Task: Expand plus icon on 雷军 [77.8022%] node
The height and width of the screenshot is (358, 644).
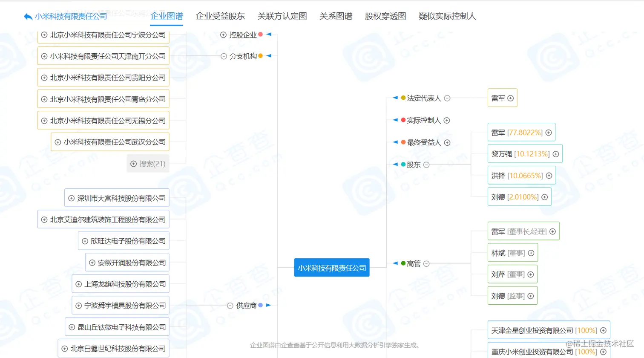Action: pos(549,133)
